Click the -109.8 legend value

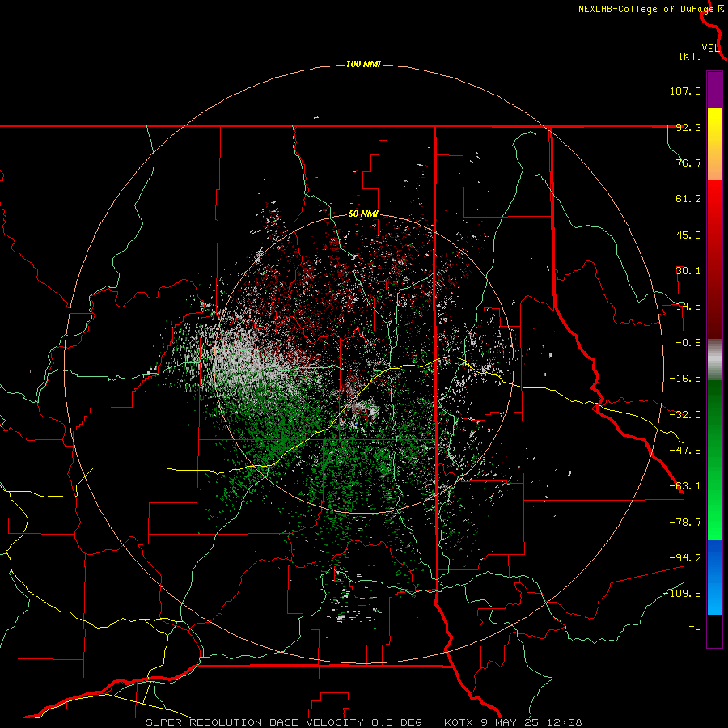coord(682,594)
